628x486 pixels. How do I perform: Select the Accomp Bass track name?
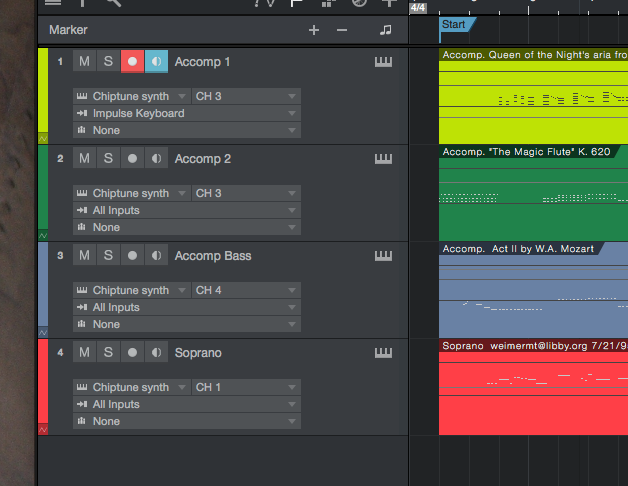coord(213,256)
